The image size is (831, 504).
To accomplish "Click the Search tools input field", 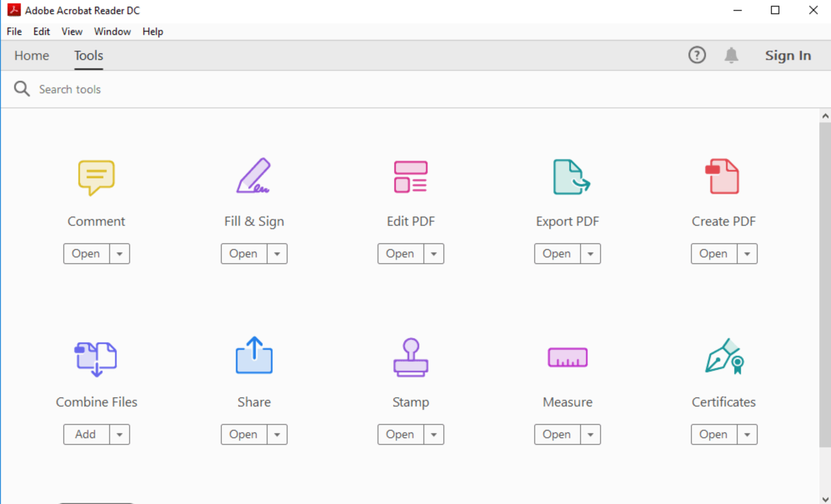I will [417, 89].
